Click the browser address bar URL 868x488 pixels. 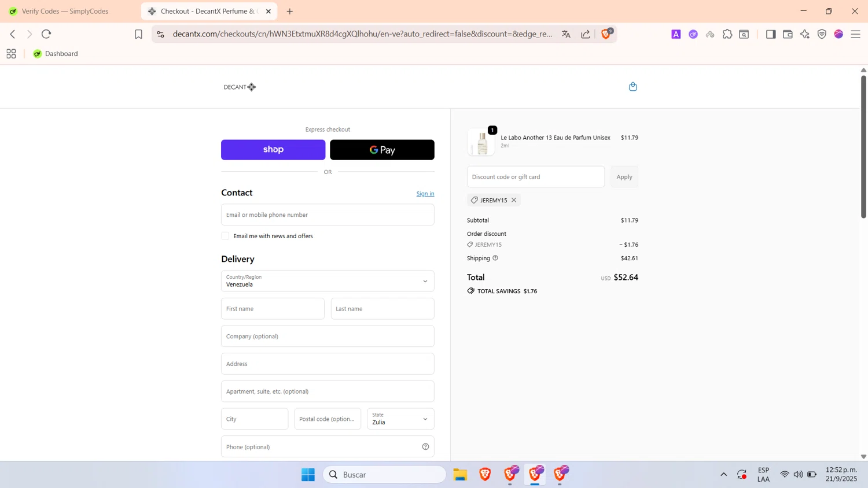pos(362,34)
